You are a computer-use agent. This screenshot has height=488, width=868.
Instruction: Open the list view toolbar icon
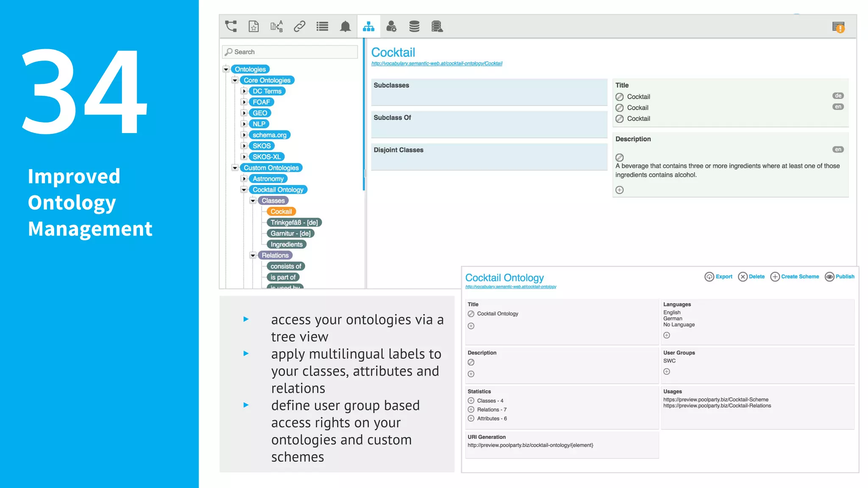pos(323,27)
